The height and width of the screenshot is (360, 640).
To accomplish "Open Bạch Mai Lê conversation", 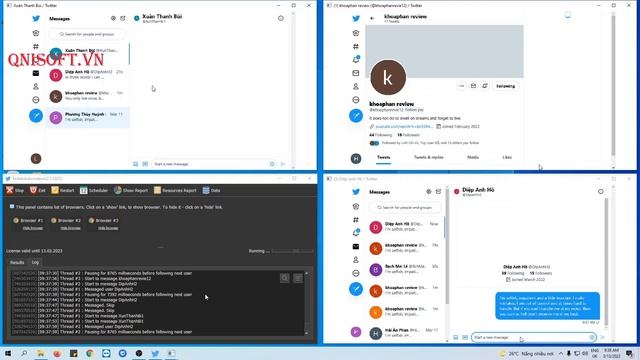I will (404, 269).
